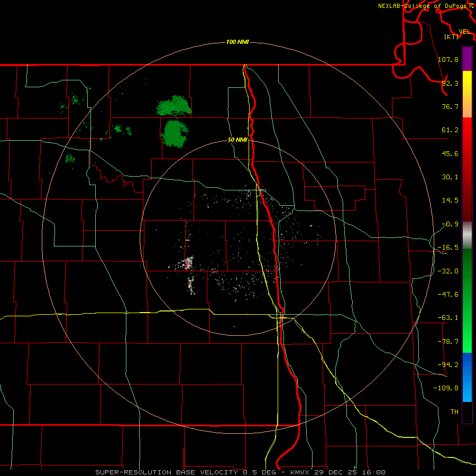This screenshot has width=476, height=476.
Task: Select the 45.6 scale value
Action: coord(450,153)
